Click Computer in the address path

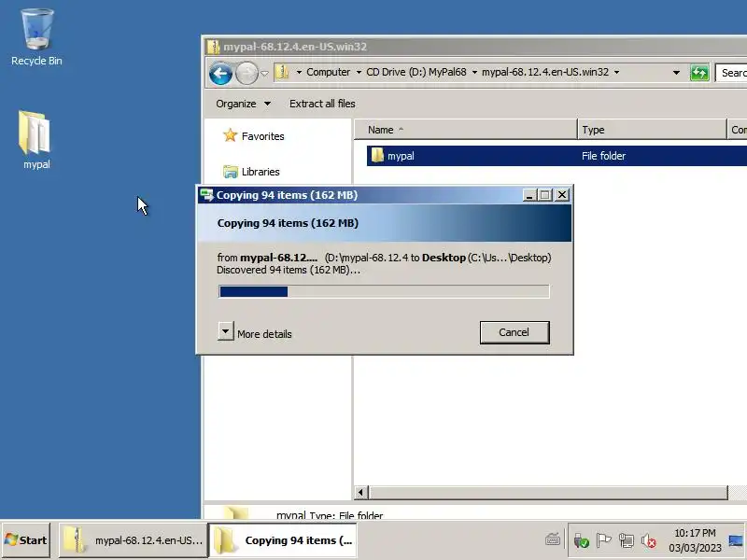328,73
